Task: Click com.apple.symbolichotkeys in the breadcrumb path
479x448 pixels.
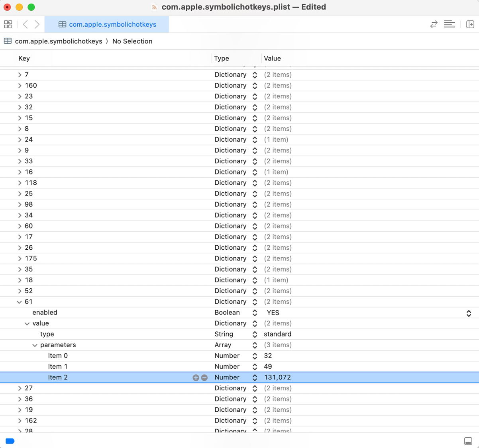Action: [x=59, y=41]
